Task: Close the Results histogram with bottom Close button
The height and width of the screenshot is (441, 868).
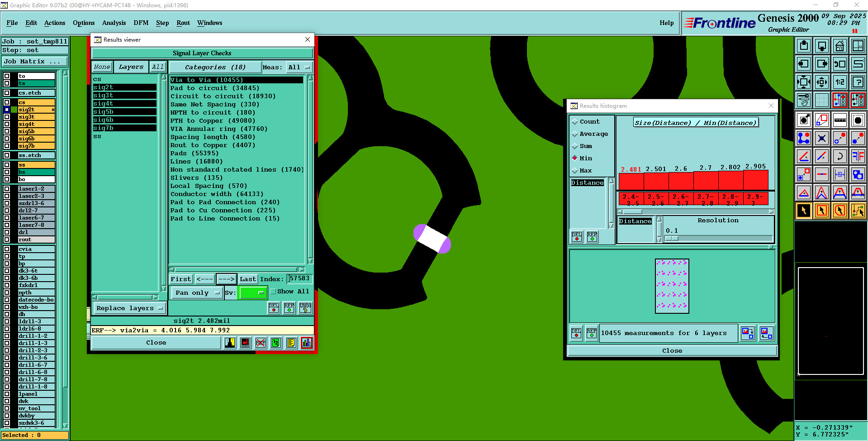Action: (672, 351)
